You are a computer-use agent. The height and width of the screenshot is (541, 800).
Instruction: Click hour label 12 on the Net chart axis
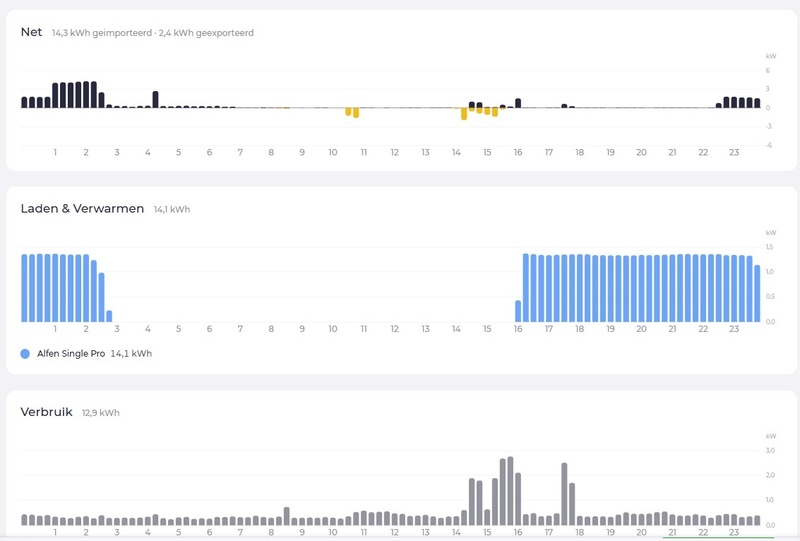(394, 152)
